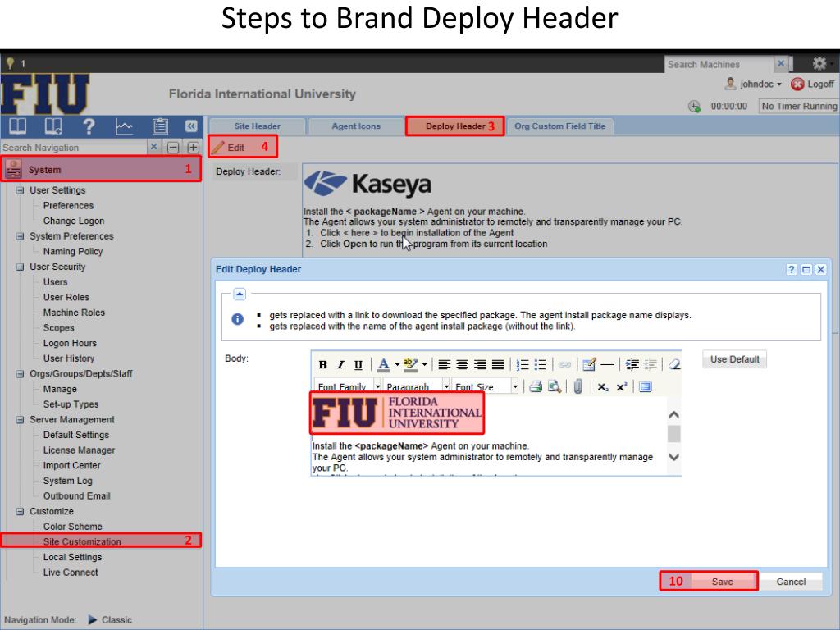Clear the Search Machines box
The image size is (840, 630).
tap(781, 64)
